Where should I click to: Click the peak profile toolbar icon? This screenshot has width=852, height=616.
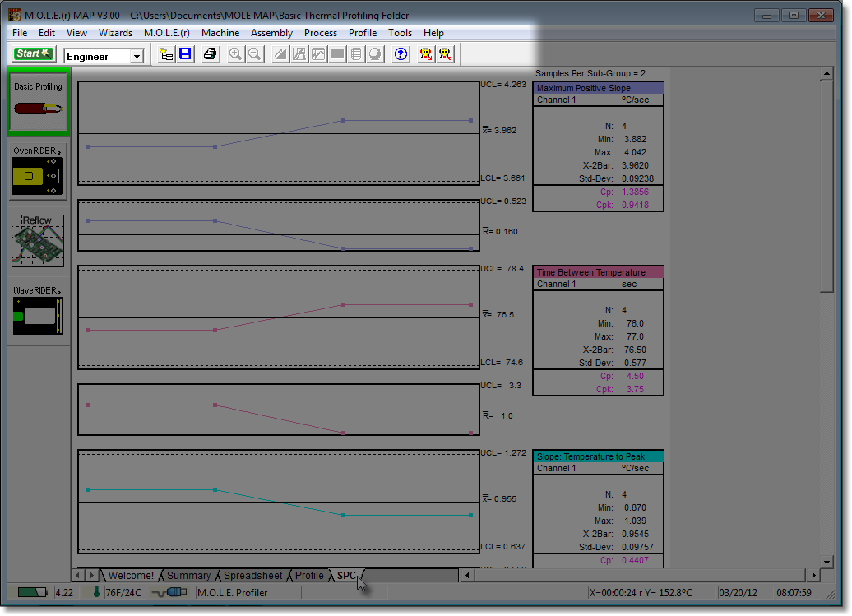(x=299, y=54)
